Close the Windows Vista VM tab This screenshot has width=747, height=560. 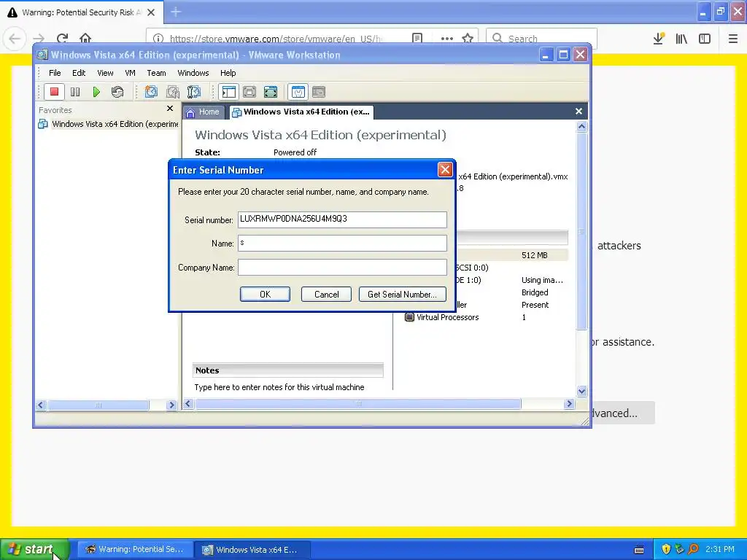tap(578, 111)
